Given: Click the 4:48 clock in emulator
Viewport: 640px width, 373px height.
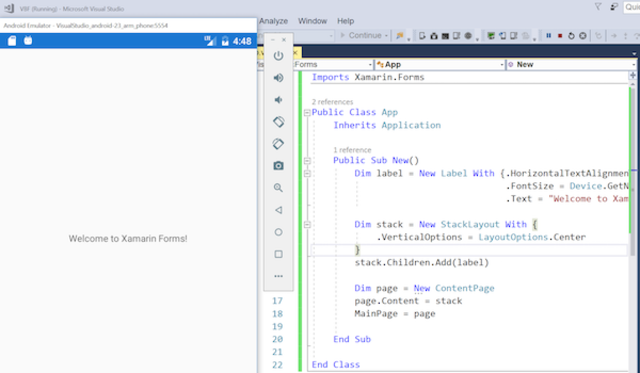Looking at the screenshot, I should click(242, 41).
